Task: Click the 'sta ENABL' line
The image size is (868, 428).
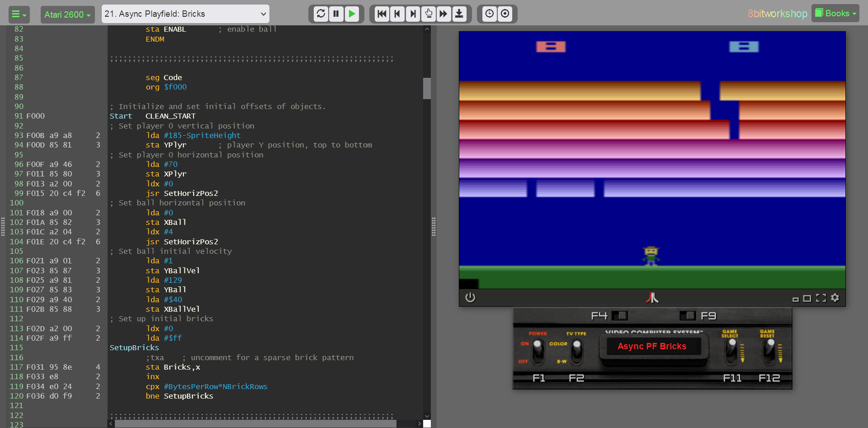Action: click(x=166, y=29)
